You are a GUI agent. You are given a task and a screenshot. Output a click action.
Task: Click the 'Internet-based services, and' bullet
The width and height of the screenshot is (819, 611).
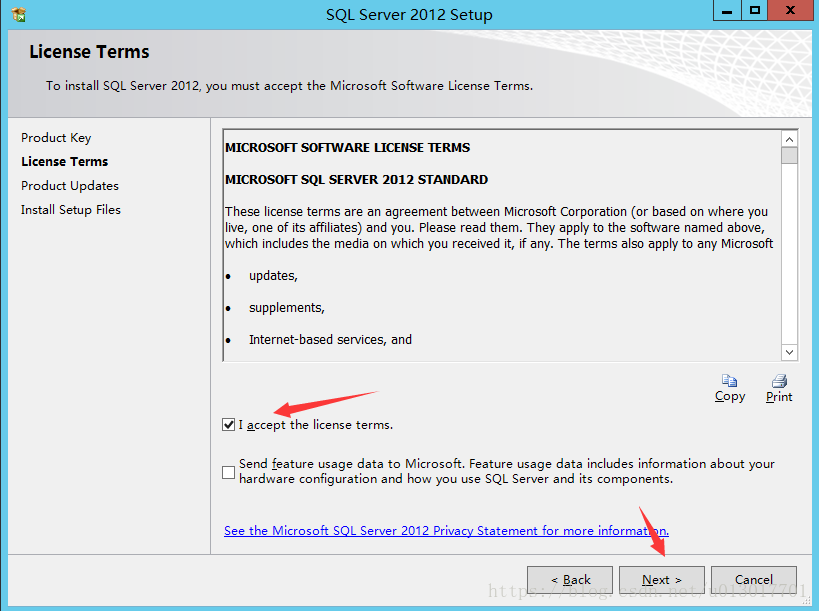coord(330,339)
